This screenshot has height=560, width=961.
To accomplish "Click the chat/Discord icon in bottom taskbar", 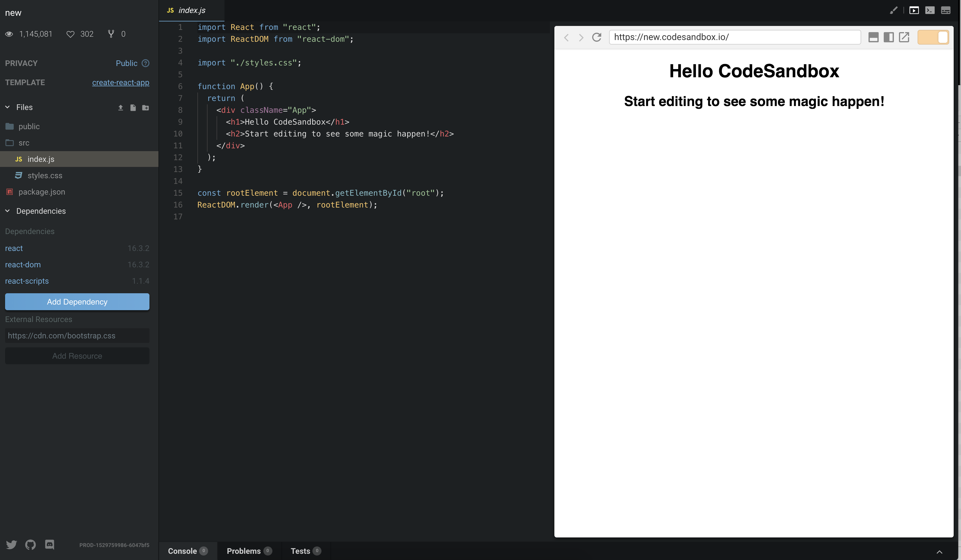I will (49, 545).
